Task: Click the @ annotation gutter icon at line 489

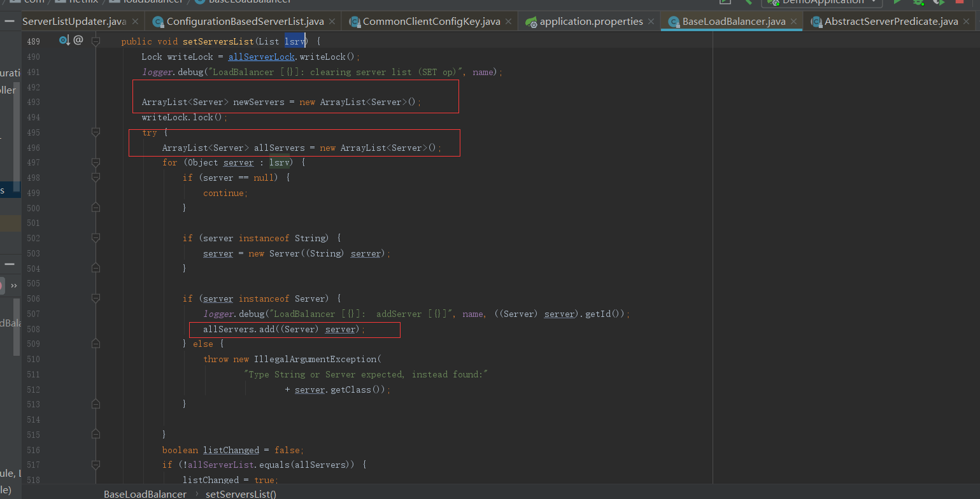Action: click(x=78, y=41)
